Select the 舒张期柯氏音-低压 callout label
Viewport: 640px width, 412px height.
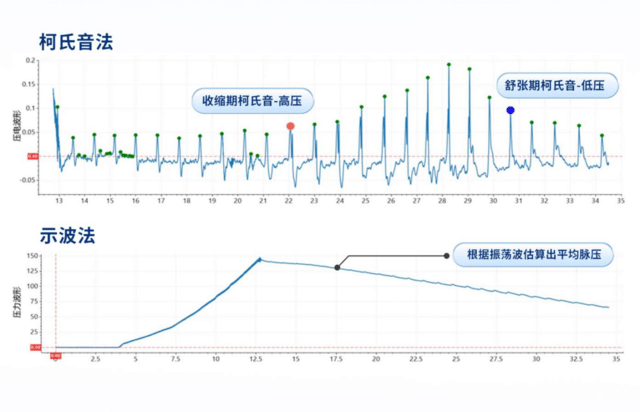(557, 85)
